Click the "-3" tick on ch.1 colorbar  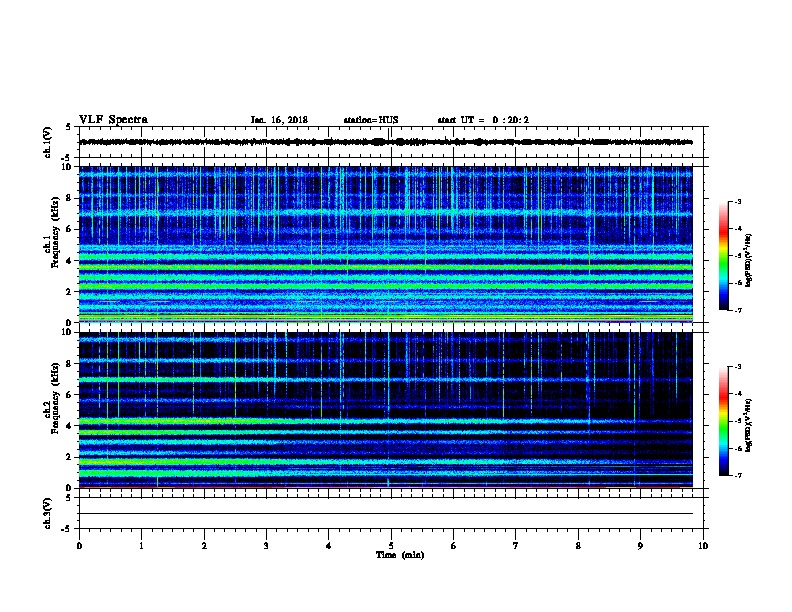(737, 201)
